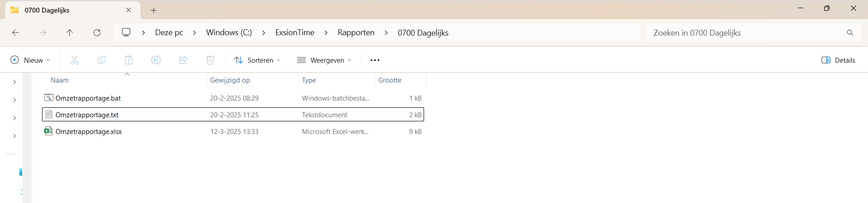The width and height of the screenshot is (868, 203).
Task: Click the Share icon in toolbar
Action: click(183, 60)
